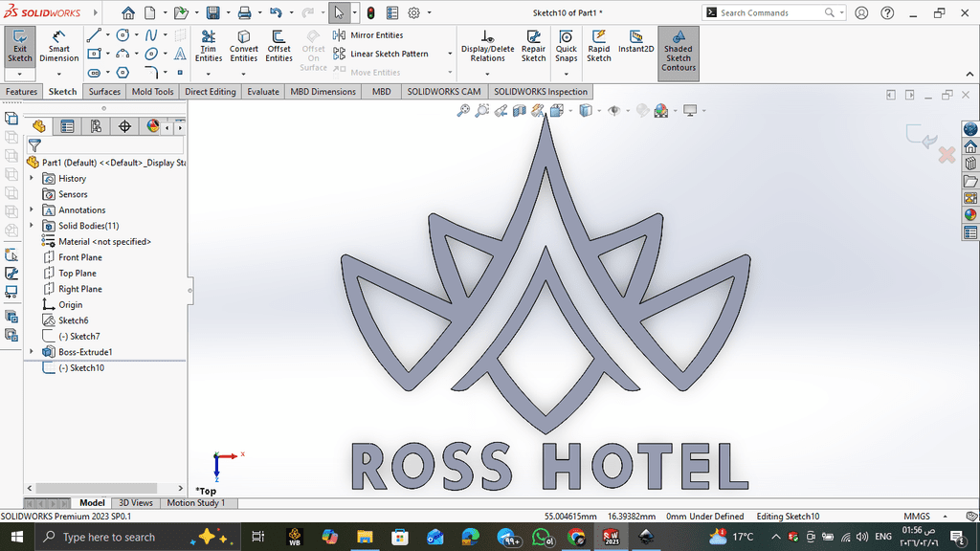Click the Mirror Entities tool
980x551 pixels.
[x=375, y=35]
